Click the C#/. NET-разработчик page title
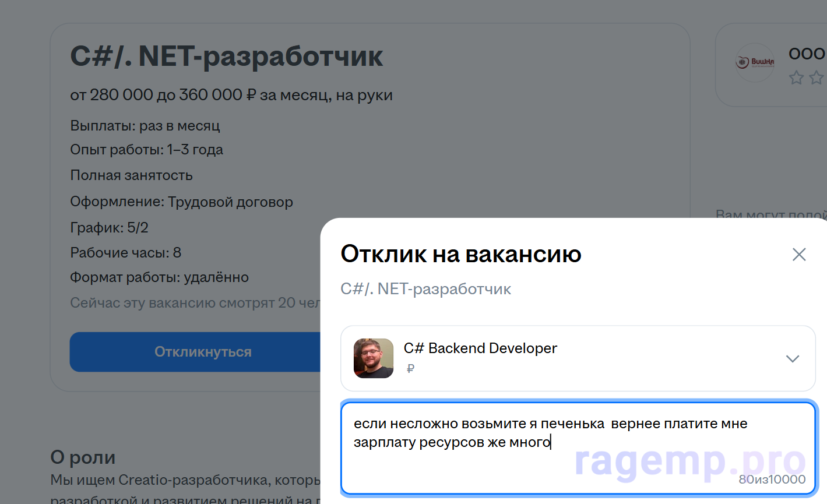The width and height of the screenshot is (827, 504). (x=227, y=56)
